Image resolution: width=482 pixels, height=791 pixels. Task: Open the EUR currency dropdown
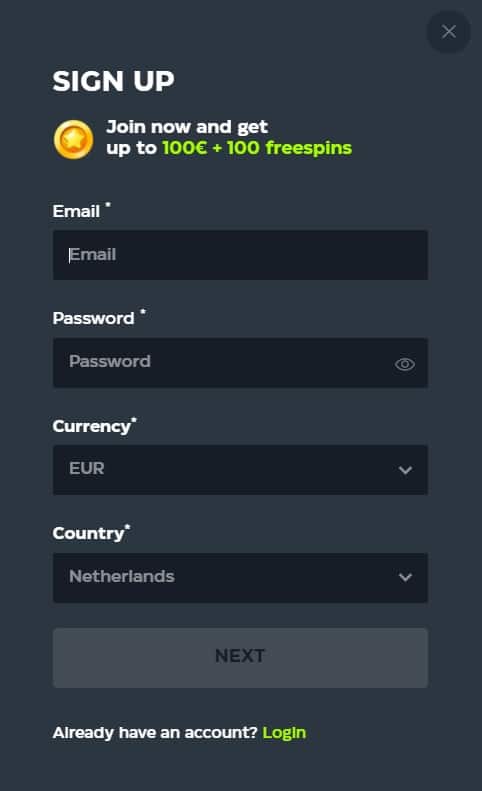click(240, 470)
